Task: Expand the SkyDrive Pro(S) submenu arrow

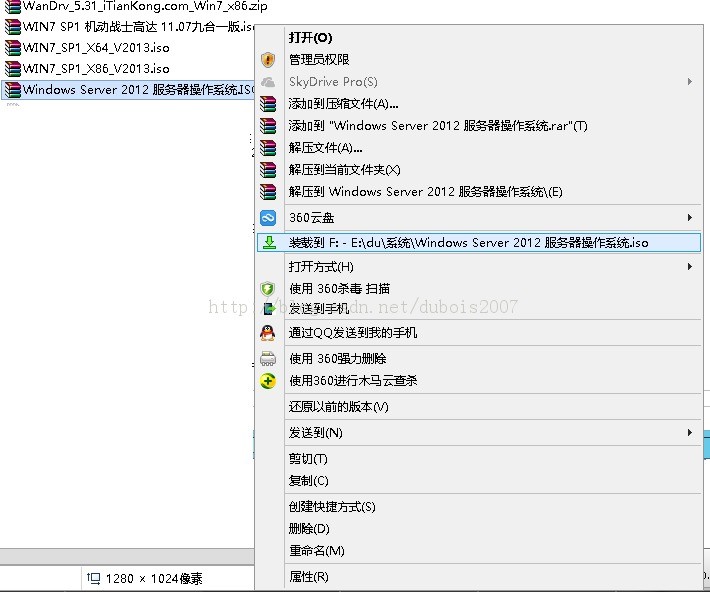Action: pyautogui.click(x=689, y=82)
